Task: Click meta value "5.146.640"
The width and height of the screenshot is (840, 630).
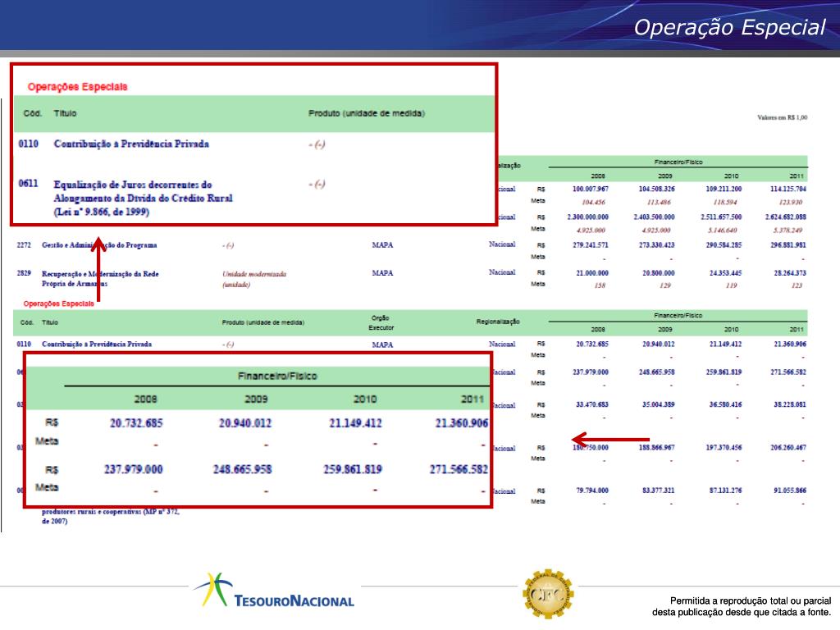Action: click(722, 231)
